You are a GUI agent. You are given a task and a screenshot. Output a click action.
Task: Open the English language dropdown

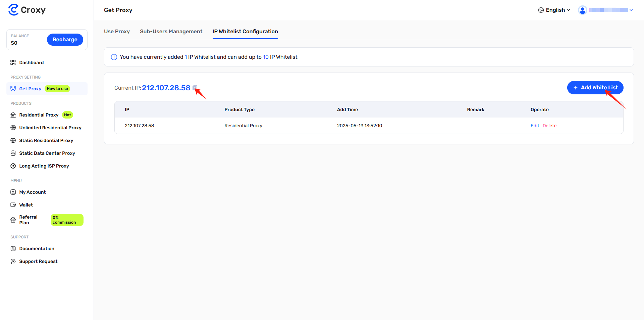554,10
